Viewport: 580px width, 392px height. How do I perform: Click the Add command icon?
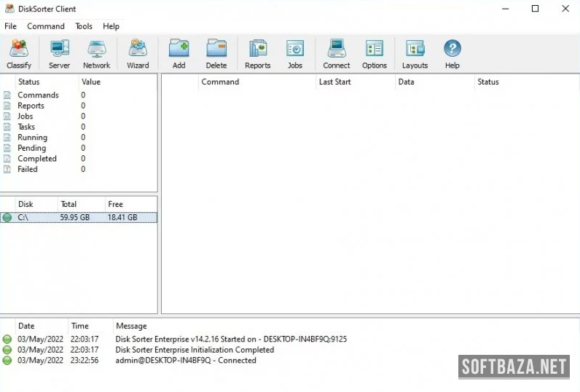(179, 54)
